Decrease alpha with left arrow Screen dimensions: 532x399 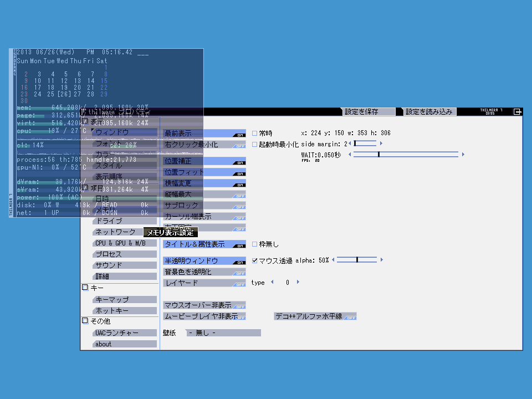click(333, 260)
